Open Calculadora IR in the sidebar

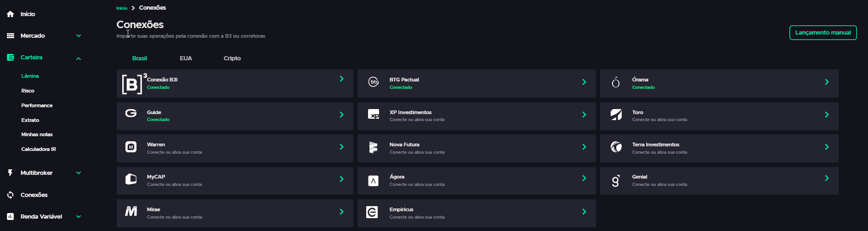39,149
